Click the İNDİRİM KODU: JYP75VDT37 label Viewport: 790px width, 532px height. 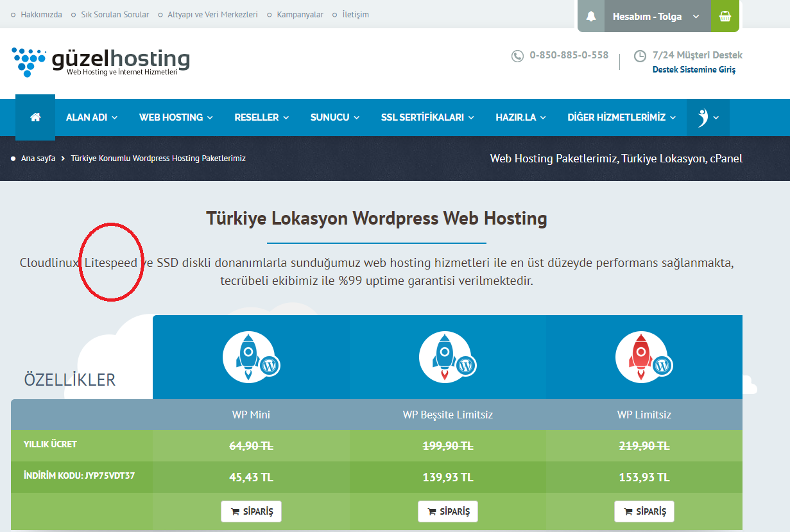pos(79,476)
